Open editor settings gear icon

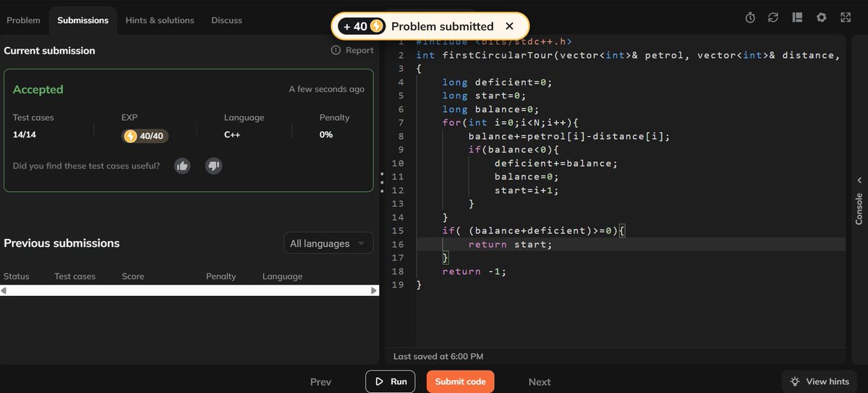tap(821, 17)
